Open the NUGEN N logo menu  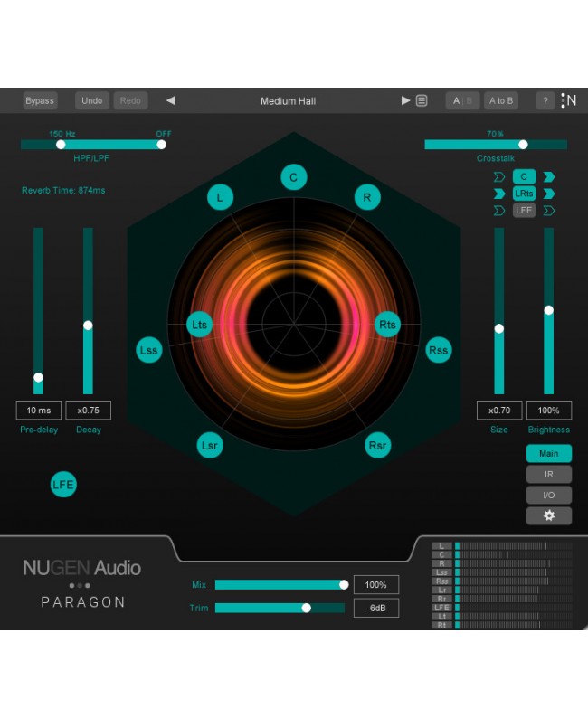[569, 100]
